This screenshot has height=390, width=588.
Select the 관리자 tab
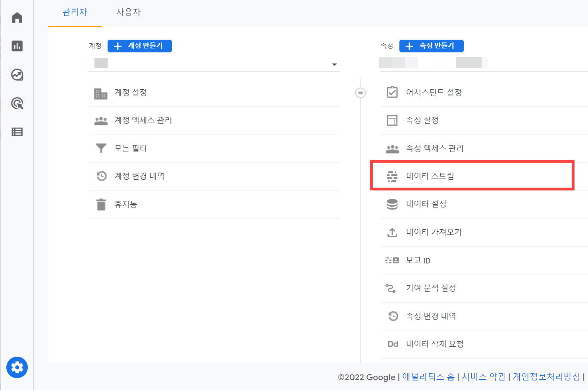point(74,12)
